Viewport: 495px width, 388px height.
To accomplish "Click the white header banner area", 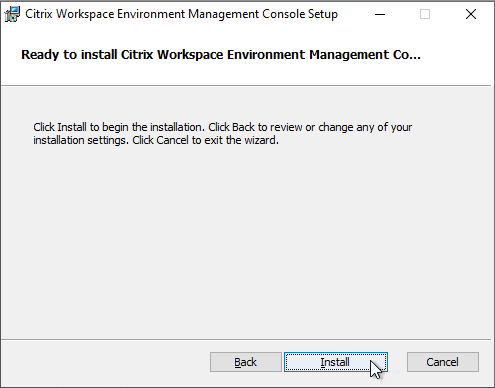I will tap(247, 57).
